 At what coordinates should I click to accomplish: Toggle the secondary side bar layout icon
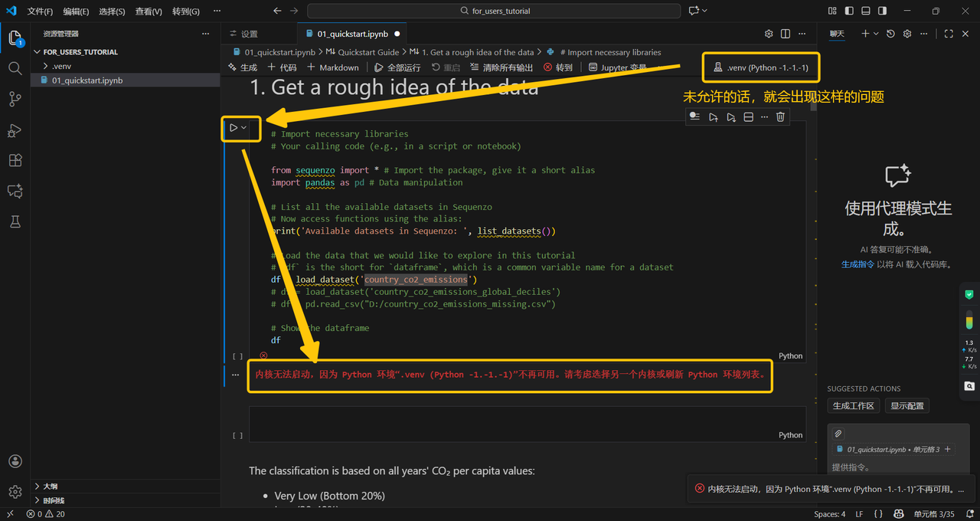pyautogui.click(x=882, y=11)
